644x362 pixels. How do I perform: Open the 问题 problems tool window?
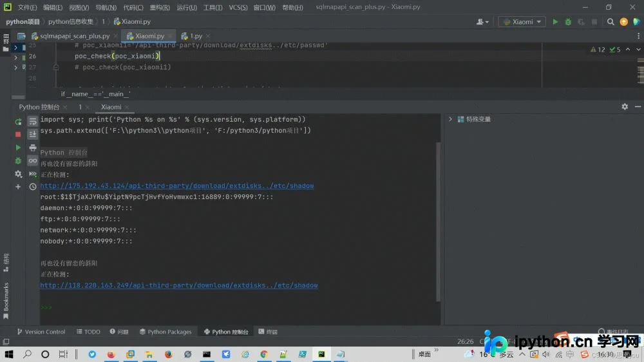(x=119, y=332)
